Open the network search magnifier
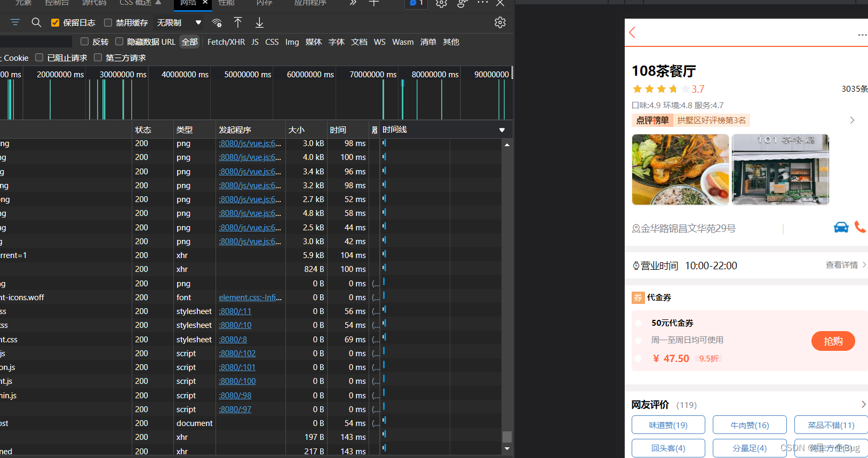Viewport: 868px width, 458px height. 36,22
